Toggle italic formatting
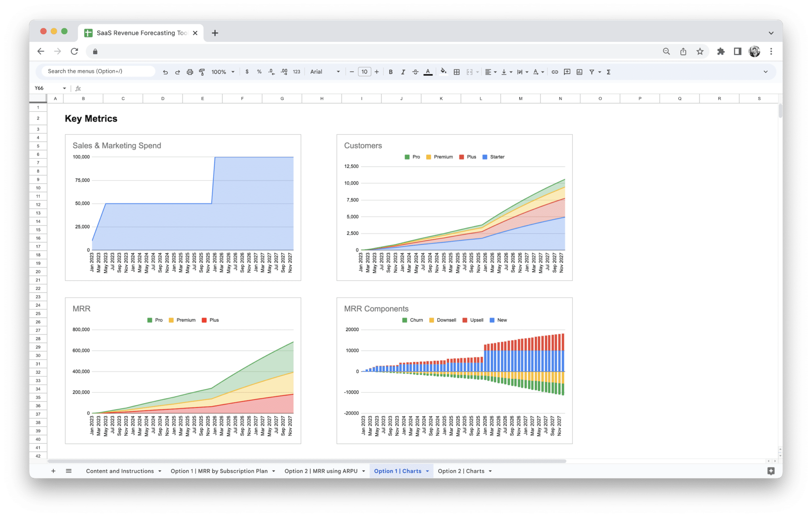The height and width of the screenshot is (517, 812). point(403,72)
